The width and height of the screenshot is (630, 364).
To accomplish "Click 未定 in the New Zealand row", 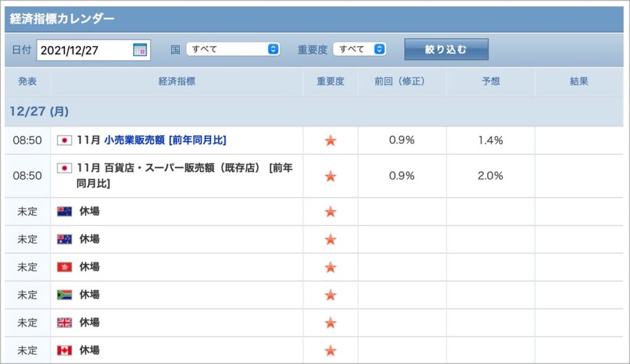I will click(27, 212).
